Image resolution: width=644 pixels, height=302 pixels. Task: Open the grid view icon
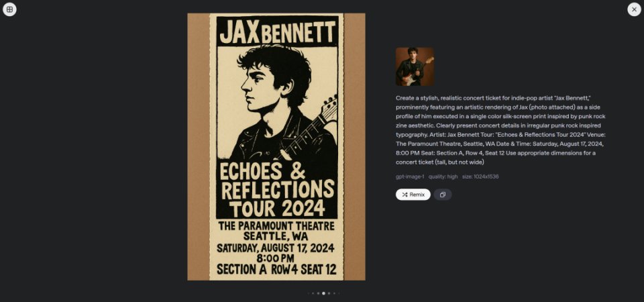[x=9, y=9]
